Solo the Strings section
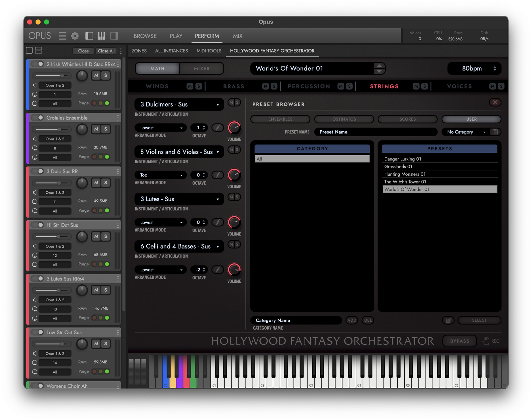Screen dimensions: 532x420 click(x=425, y=86)
